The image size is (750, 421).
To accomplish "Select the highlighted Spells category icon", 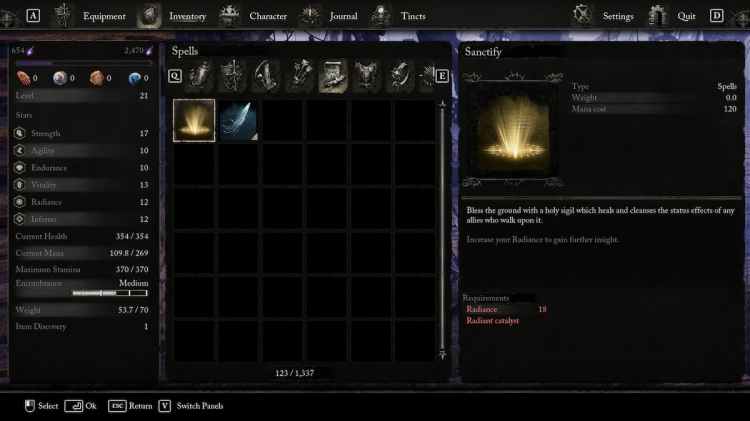I will (333, 75).
